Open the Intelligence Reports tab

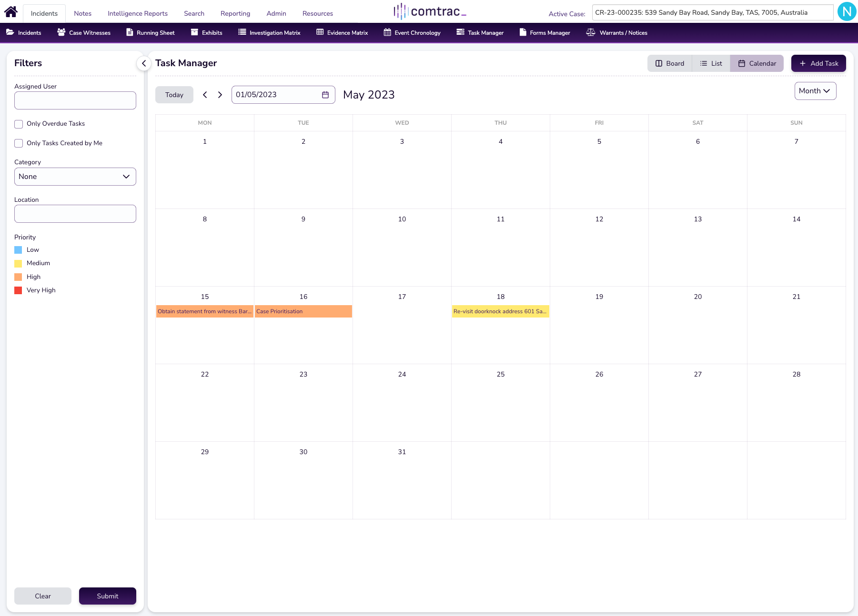coord(138,13)
